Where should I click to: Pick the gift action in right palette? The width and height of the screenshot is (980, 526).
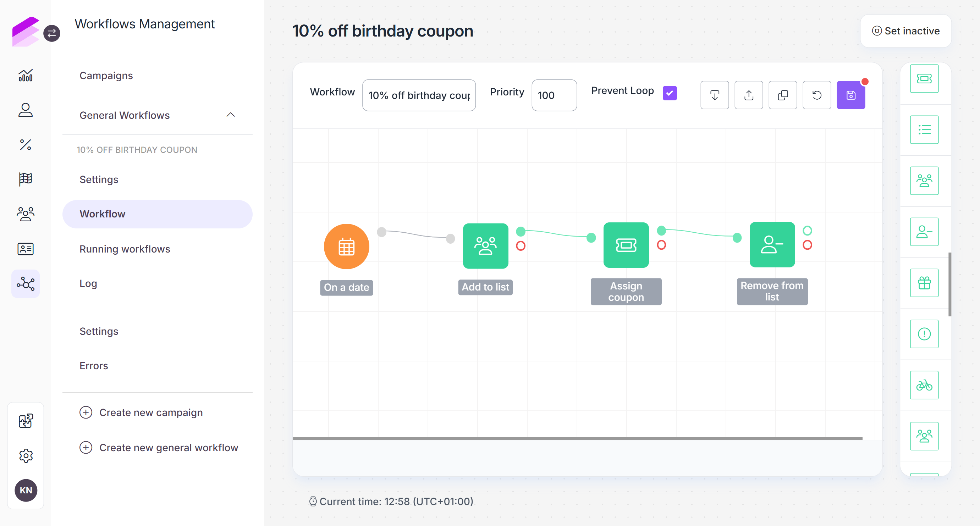(924, 283)
